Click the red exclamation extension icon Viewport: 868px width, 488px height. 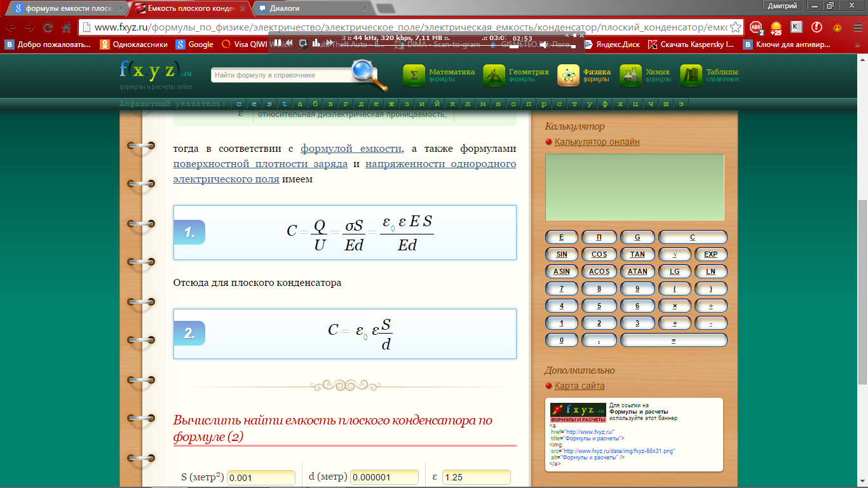tap(817, 27)
